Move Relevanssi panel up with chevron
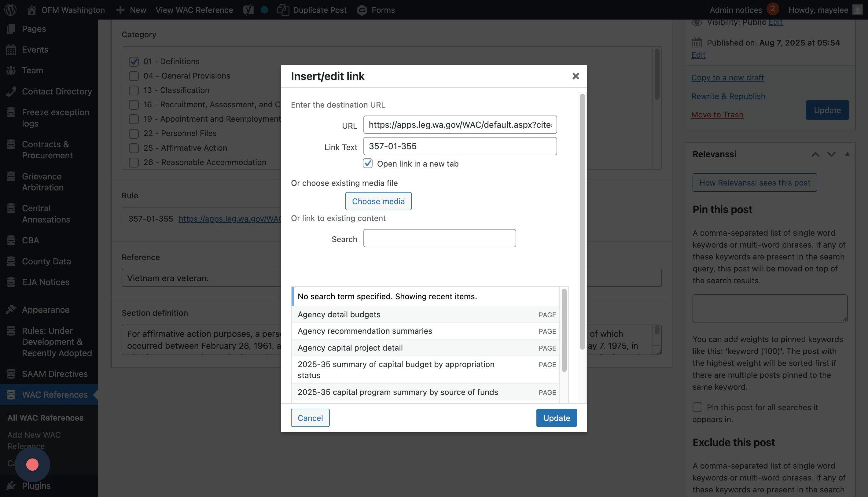The image size is (868, 497). point(815,154)
